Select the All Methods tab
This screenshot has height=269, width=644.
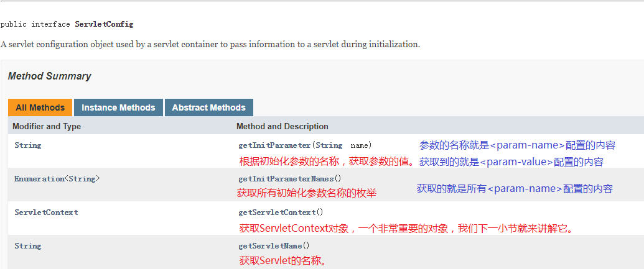(40, 107)
